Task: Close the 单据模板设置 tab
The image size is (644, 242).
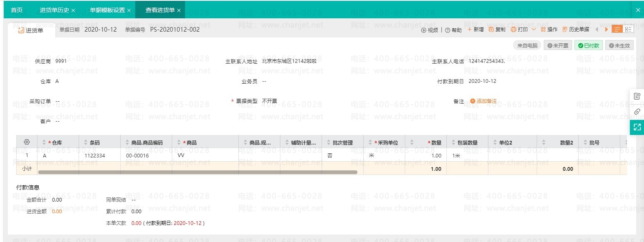Action: 129,10
